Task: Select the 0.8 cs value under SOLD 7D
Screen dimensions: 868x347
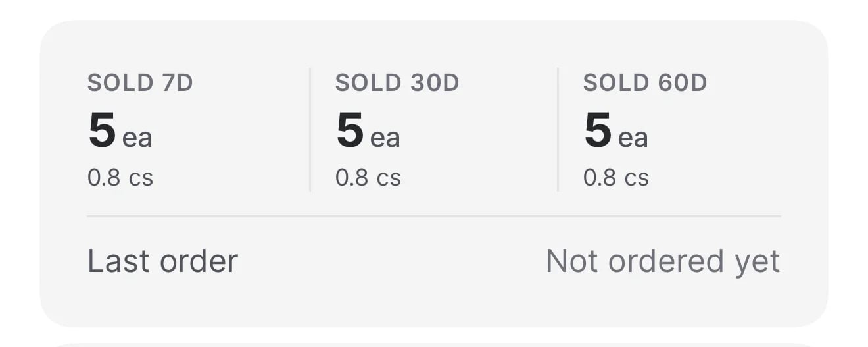Action: pyautogui.click(x=120, y=178)
